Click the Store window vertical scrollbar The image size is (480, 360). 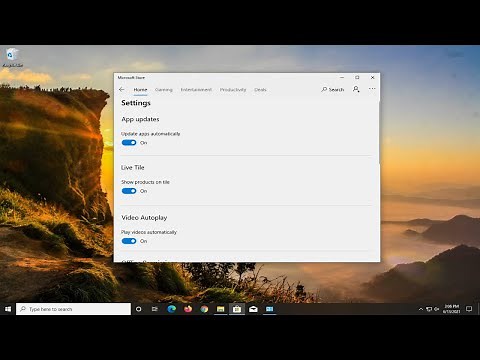click(379, 132)
